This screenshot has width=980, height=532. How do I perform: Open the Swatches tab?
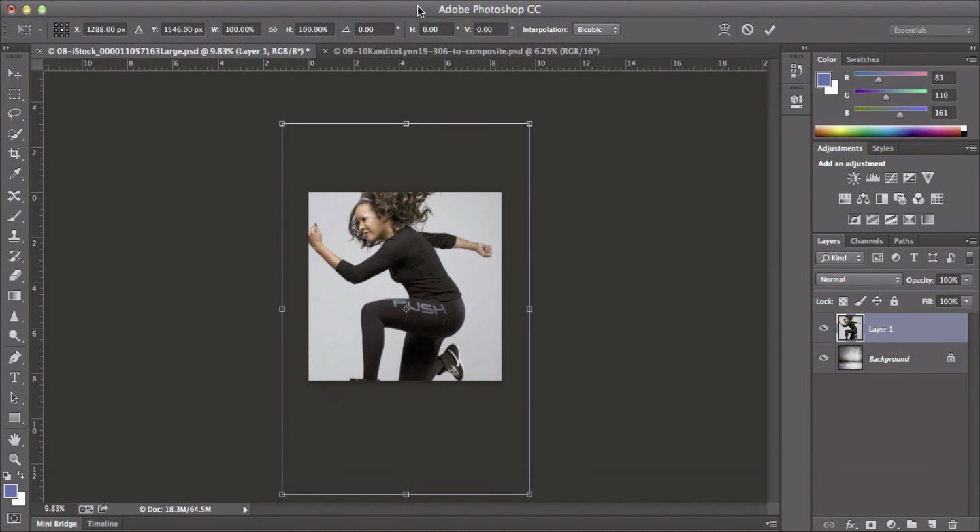point(862,59)
